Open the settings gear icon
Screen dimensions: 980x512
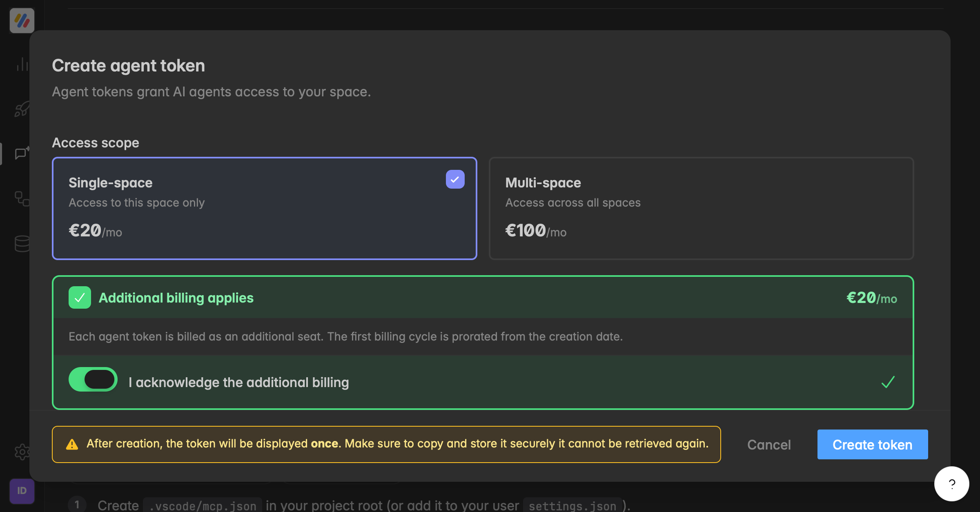(22, 452)
